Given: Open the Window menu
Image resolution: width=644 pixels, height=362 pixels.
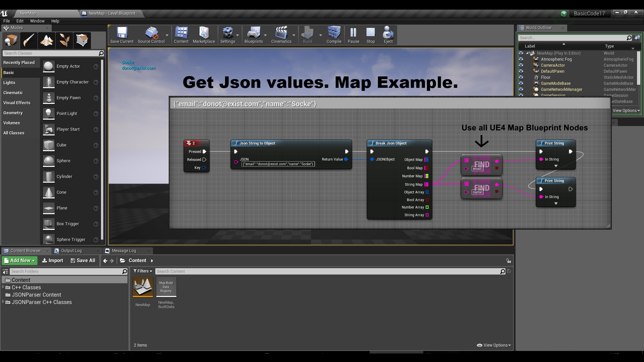Looking at the screenshot, I should tap(37, 21).
